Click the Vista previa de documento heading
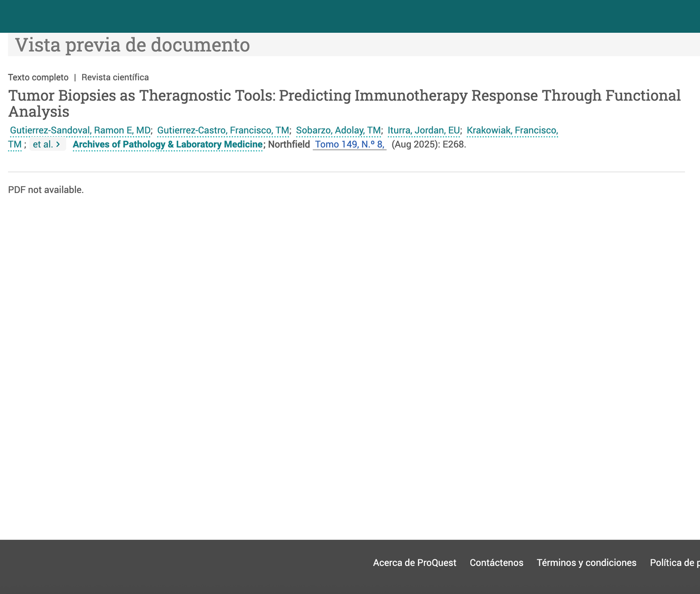This screenshot has width=700, height=594. (132, 45)
